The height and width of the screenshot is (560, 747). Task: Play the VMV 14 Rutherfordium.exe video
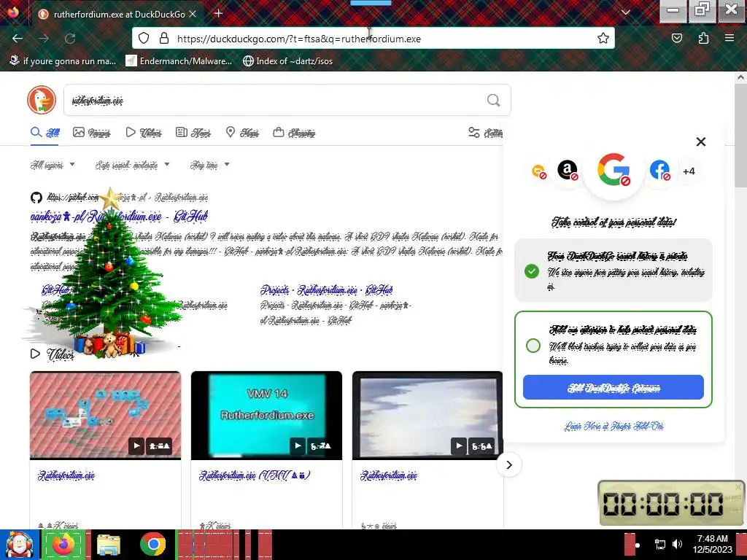266,415
